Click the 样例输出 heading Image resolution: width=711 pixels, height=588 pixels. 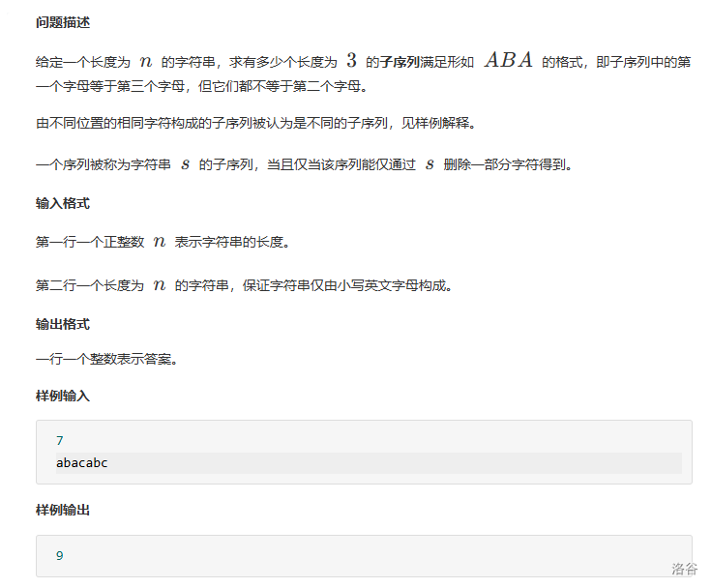pyautogui.click(x=63, y=510)
